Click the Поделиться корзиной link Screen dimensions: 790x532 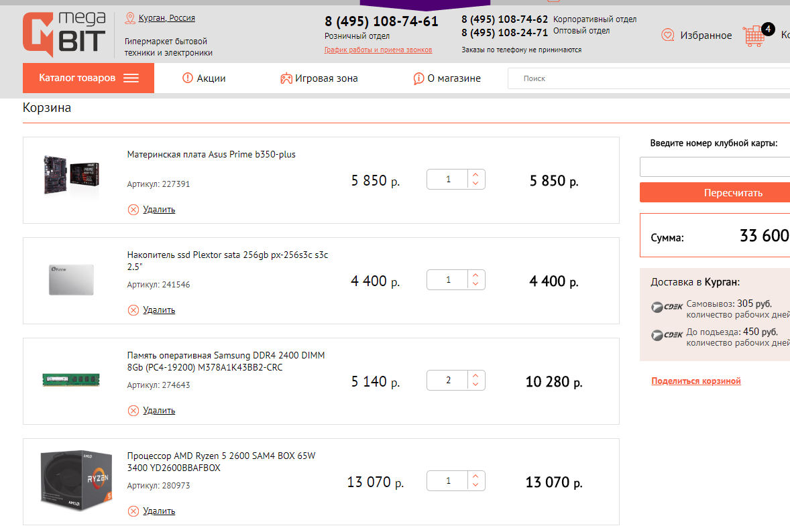(x=696, y=381)
